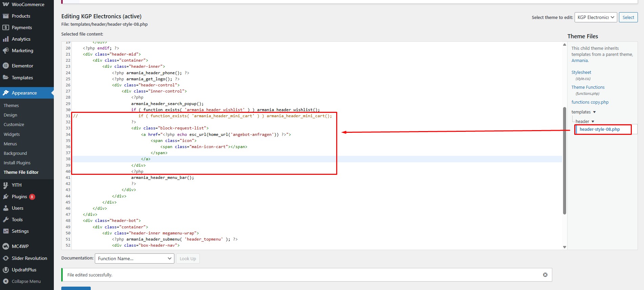Click the Products archive icon
This screenshot has width=644, height=290.
pos(6,16)
